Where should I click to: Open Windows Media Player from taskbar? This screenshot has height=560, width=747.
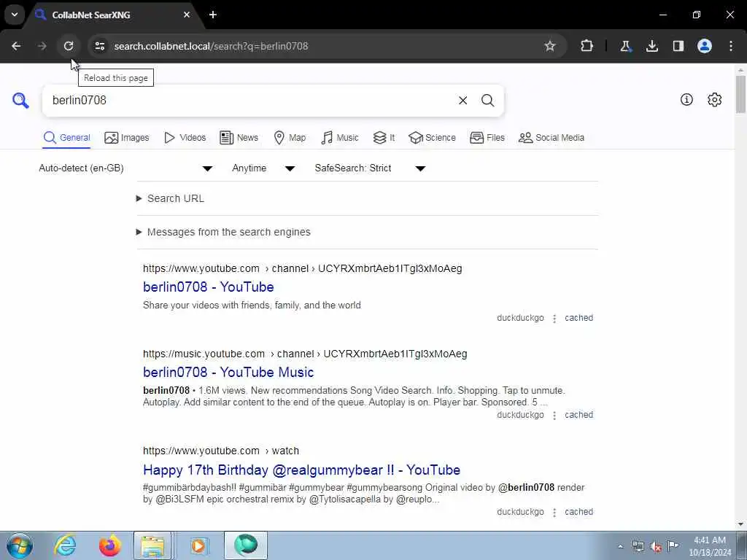click(x=198, y=545)
